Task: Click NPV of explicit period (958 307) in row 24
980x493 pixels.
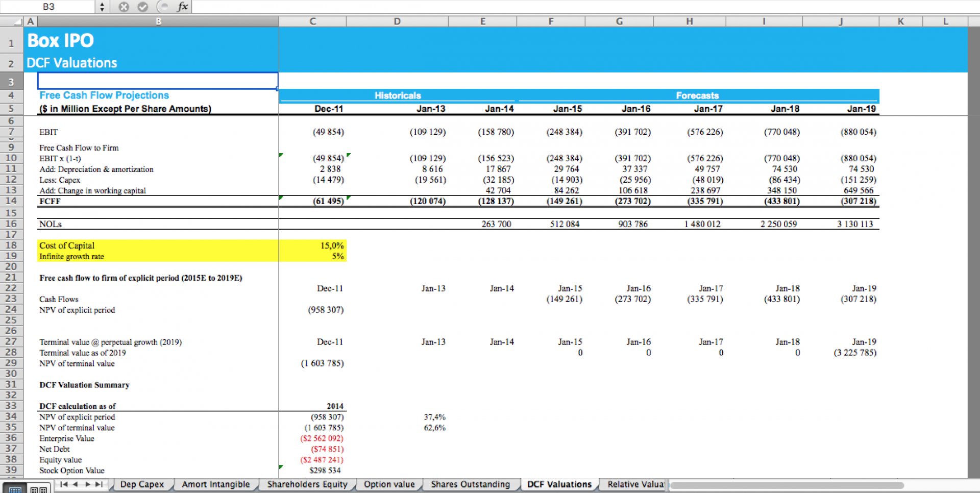Action: tap(326, 310)
